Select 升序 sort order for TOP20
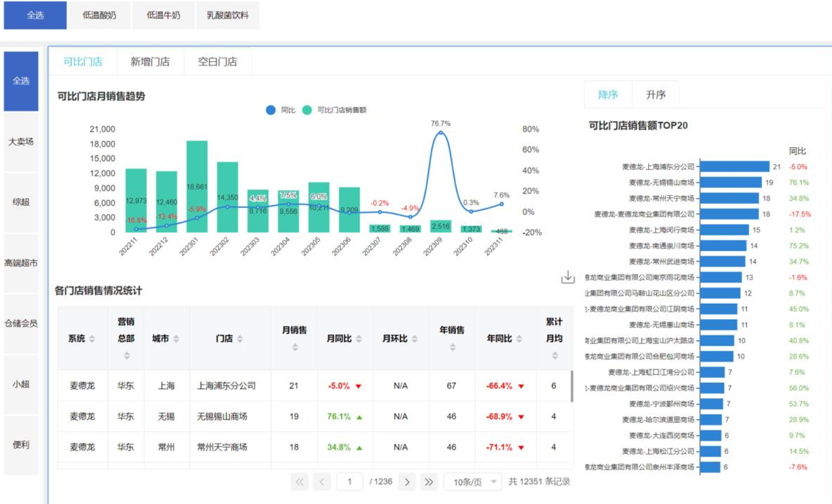This screenshot has height=504, width=832. (656, 95)
